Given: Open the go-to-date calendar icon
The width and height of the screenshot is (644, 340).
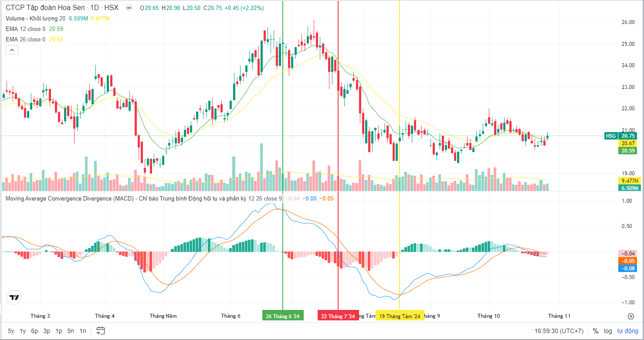Looking at the screenshot, I should coord(101,330).
